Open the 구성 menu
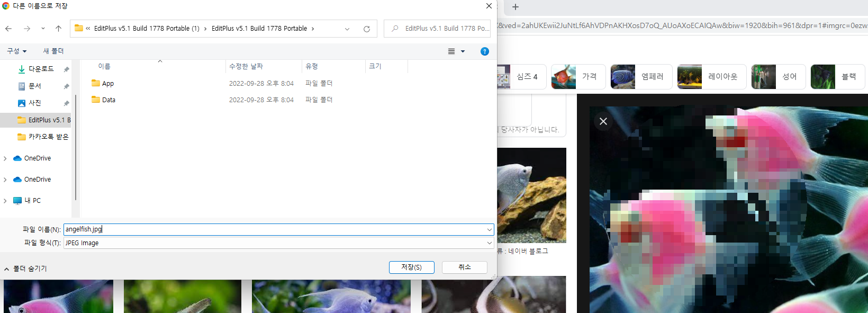Screen dimensions: 868x313 pos(16,51)
